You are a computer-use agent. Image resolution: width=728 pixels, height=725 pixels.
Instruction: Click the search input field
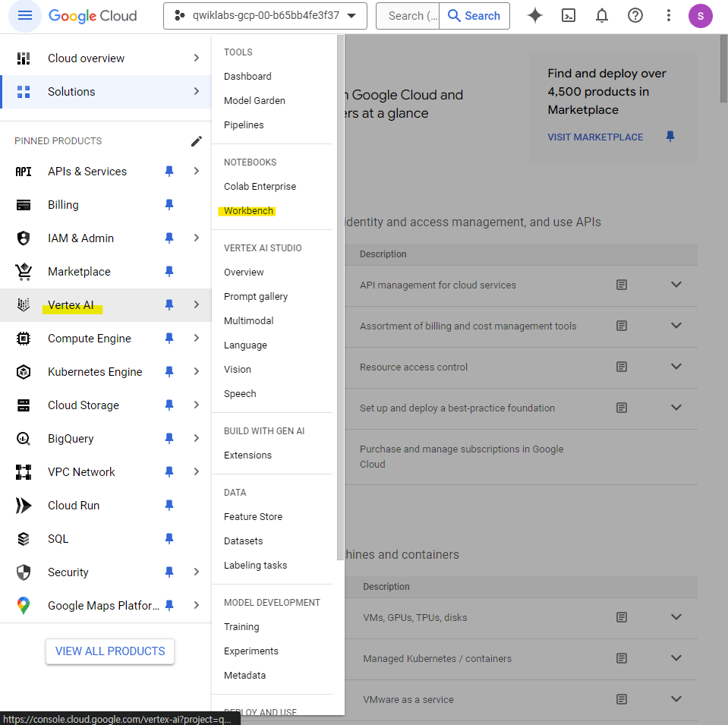pyautogui.click(x=408, y=16)
